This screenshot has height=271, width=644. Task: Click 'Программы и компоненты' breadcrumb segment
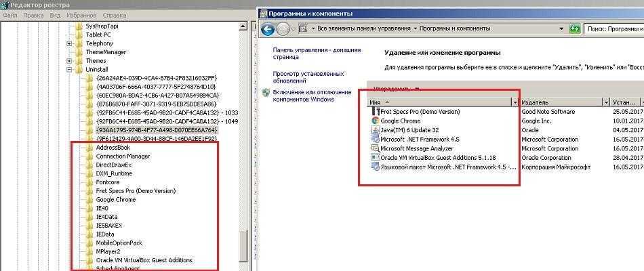[x=455, y=28]
